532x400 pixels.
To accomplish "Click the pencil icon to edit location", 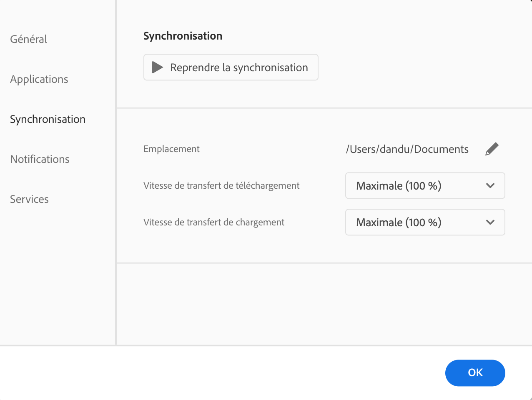I will (x=492, y=149).
